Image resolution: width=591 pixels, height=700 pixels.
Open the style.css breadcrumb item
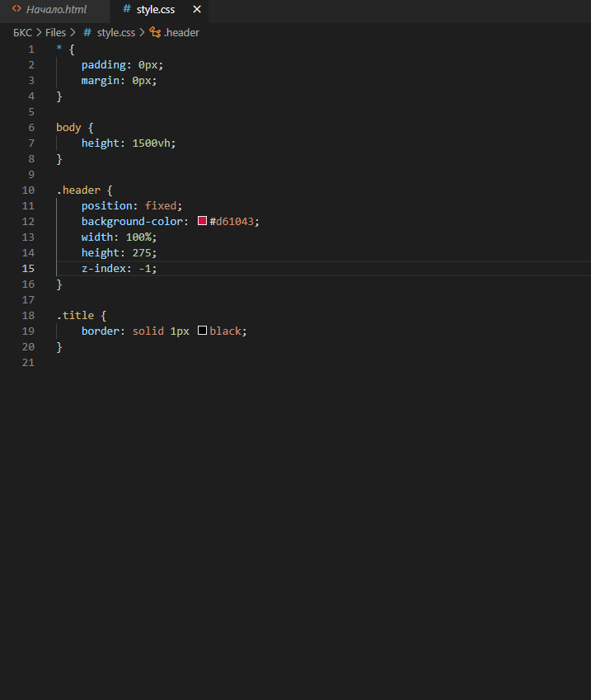115,33
